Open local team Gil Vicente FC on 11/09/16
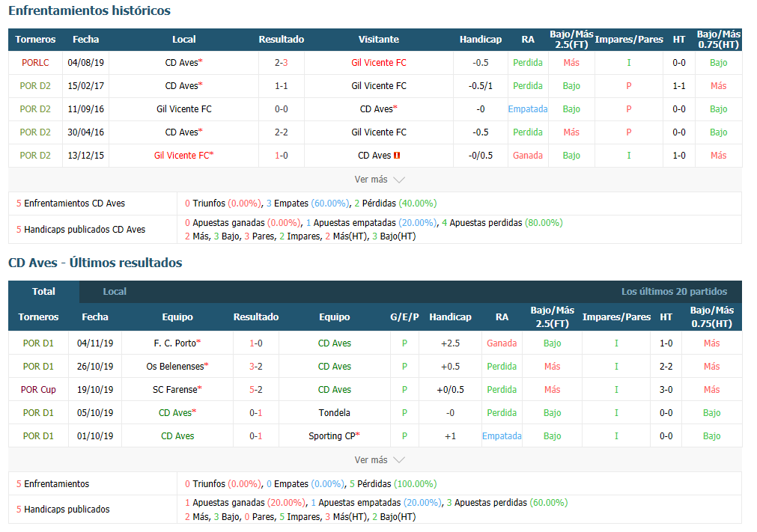This screenshot has height=532, width=757. click(x=184, y=109)
